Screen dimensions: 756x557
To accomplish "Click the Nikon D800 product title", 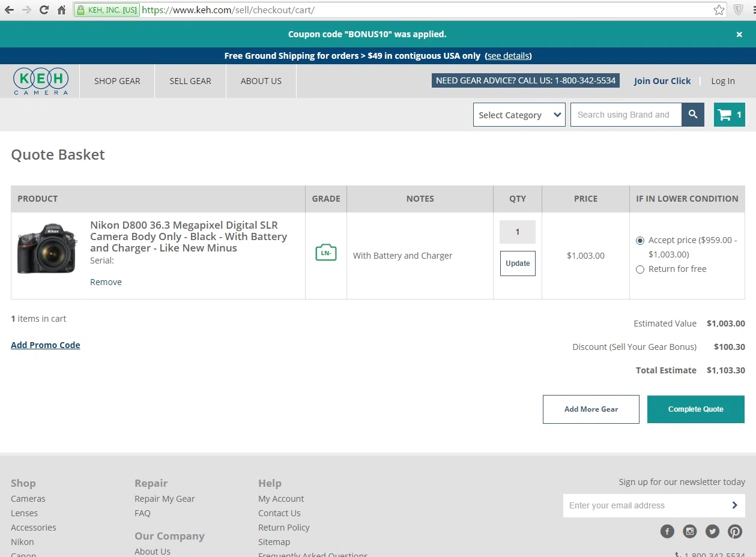I will pyautogui.click(x=189, y=236).
